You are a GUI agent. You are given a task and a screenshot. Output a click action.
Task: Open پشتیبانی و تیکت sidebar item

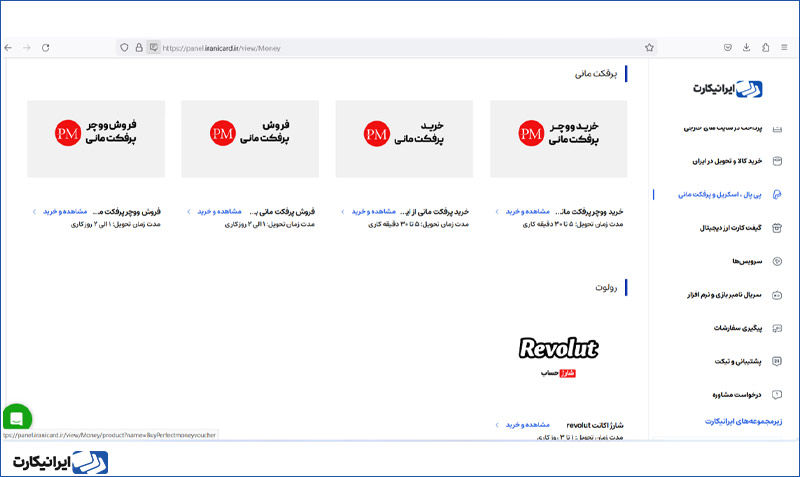(738, 361)
